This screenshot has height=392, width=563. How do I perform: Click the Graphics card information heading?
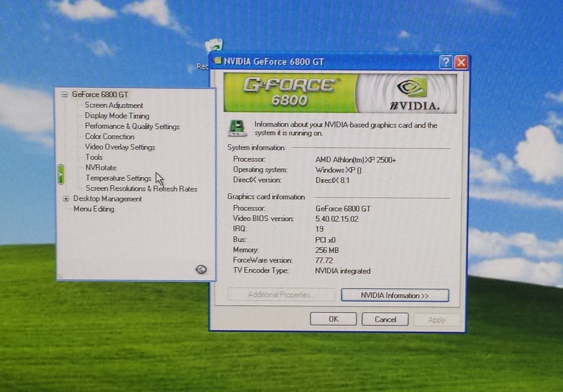click(x=266, y=196)
